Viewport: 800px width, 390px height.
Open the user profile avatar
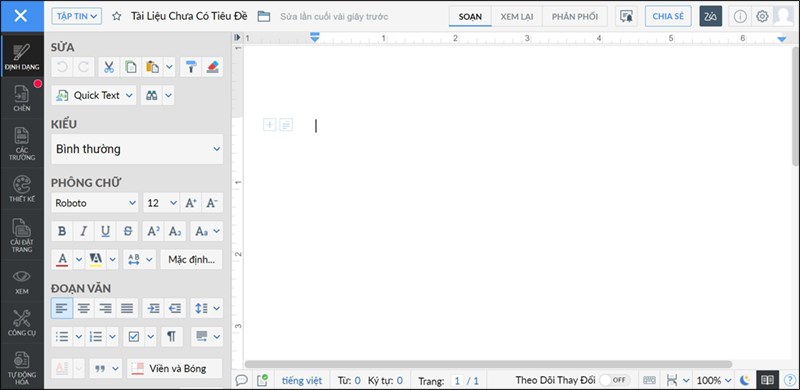[x=783, y=16]
